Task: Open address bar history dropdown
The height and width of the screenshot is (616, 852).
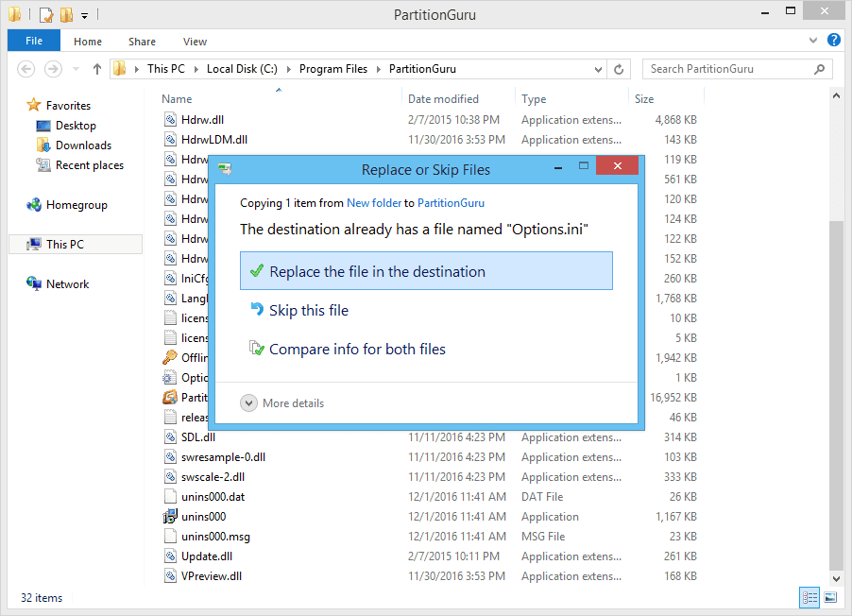Action: (x=598, y=69)
